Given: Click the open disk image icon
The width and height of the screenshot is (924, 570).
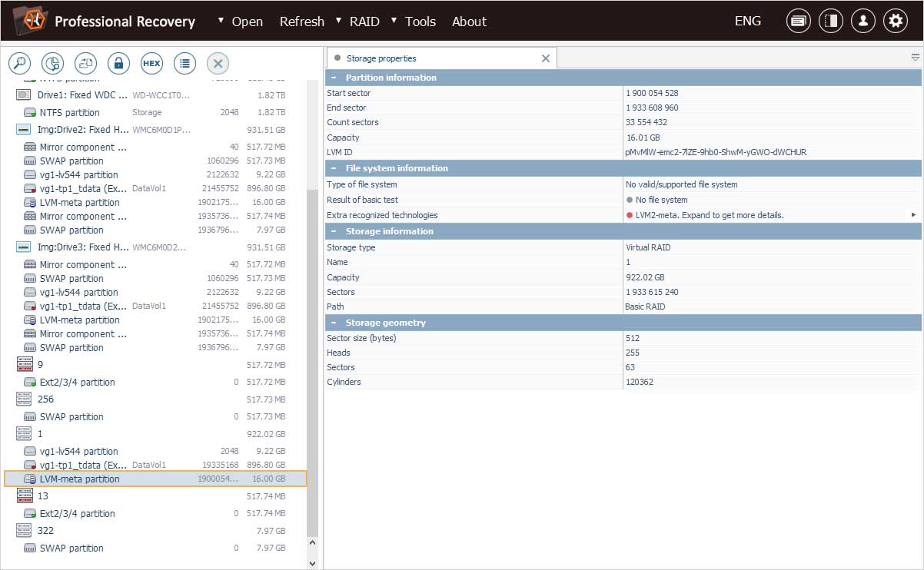Looking at the screenshot, I should click(x=85, y=64).
